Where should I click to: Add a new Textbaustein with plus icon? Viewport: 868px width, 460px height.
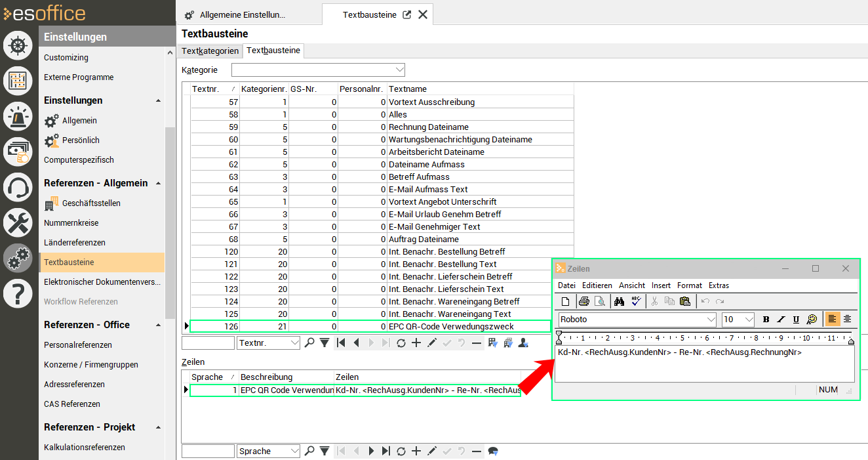coord(416,343)
